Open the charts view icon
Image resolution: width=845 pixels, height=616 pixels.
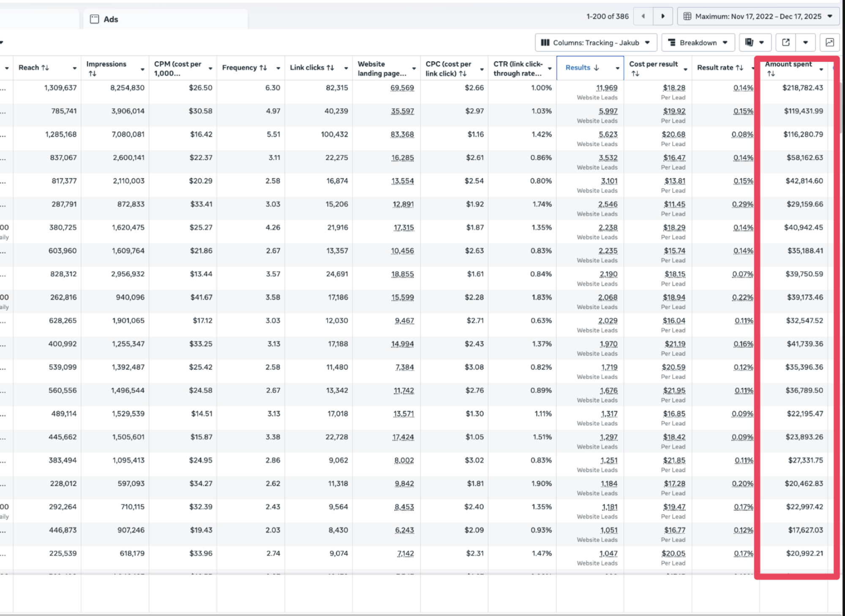point(829,43)
